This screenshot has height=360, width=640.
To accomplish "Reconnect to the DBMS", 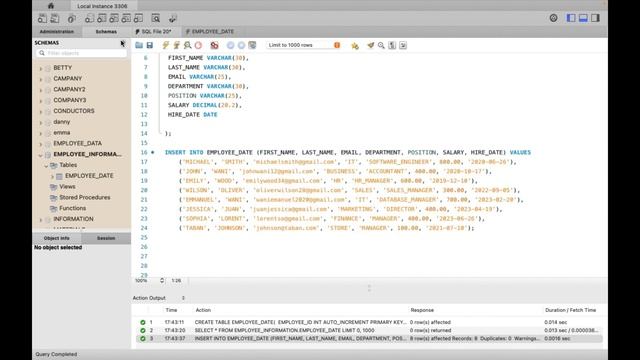I will (173, 18).
